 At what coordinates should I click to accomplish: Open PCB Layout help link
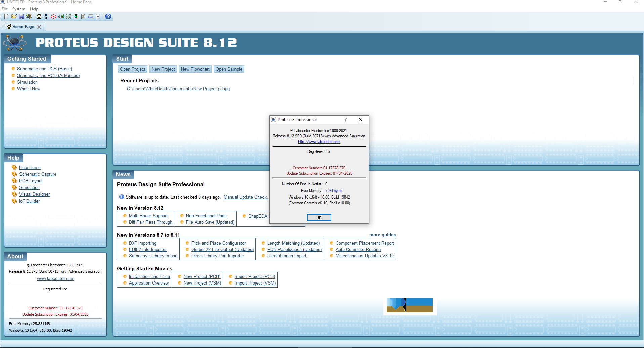pos(31,181)
